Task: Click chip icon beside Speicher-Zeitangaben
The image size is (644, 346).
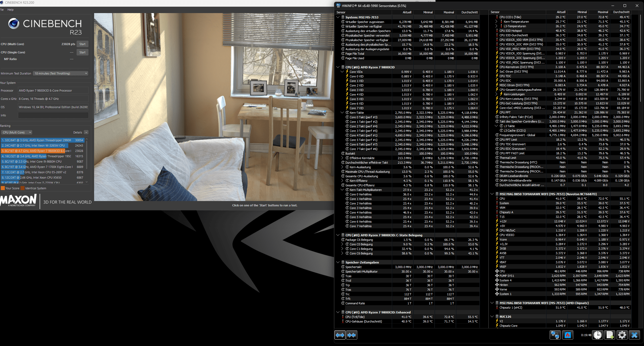Action: point(343,262)
